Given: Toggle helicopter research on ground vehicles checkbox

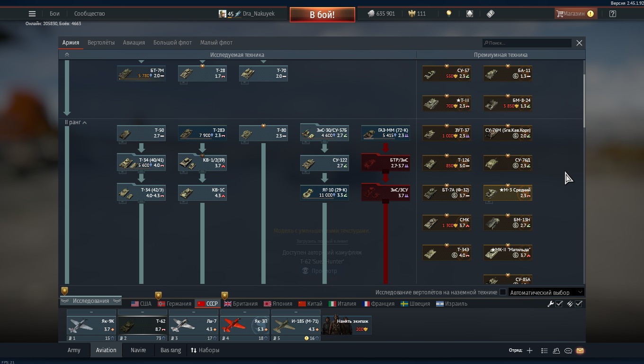Looking at the screenshot, I should 503,292.
